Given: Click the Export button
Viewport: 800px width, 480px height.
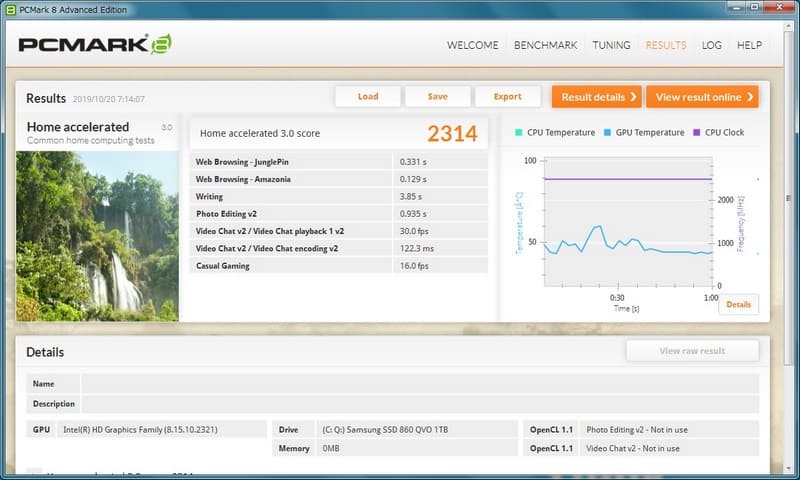Looking at the screenshot, I should 508,96.
